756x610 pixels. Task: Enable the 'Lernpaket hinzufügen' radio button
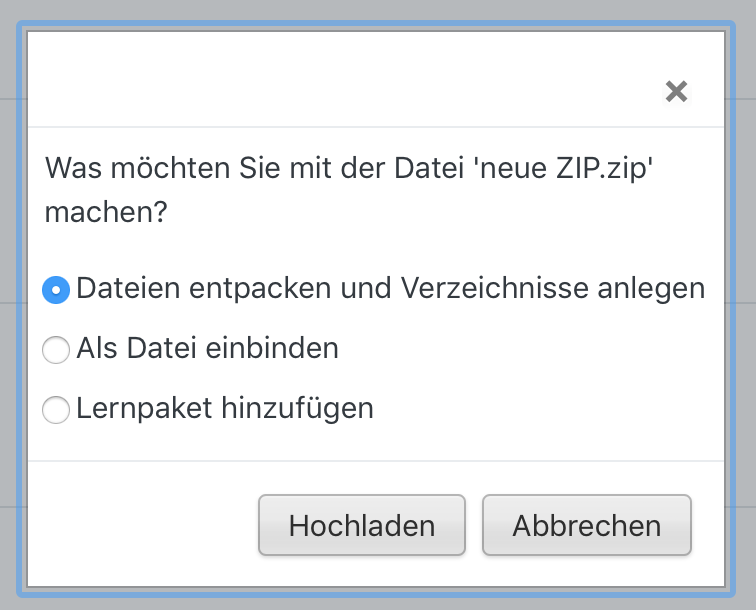pos(56,409)
